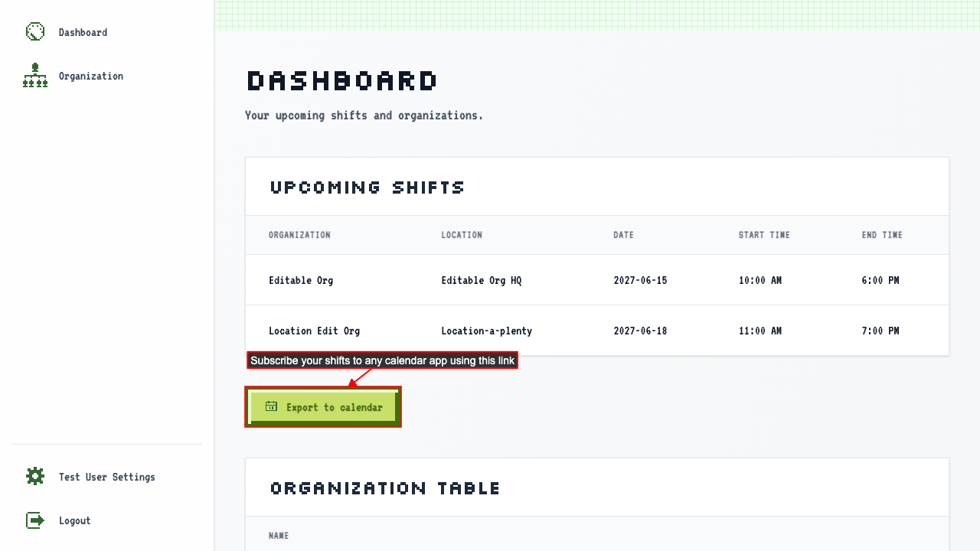Click the Export to calendar button
Screen dimensions: 980x551
[x=323, y=407]
